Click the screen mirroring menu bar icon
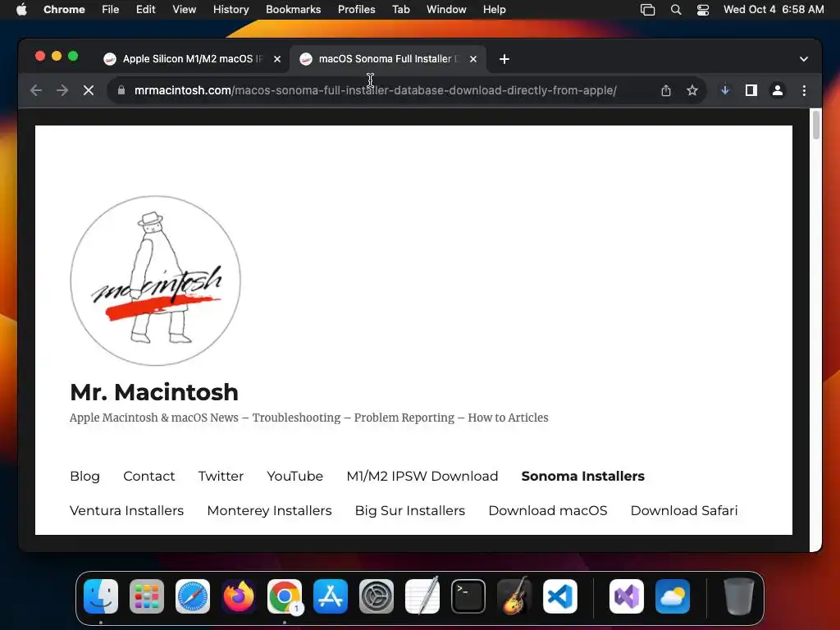840x630 pixels. click(x=648, y=10)
